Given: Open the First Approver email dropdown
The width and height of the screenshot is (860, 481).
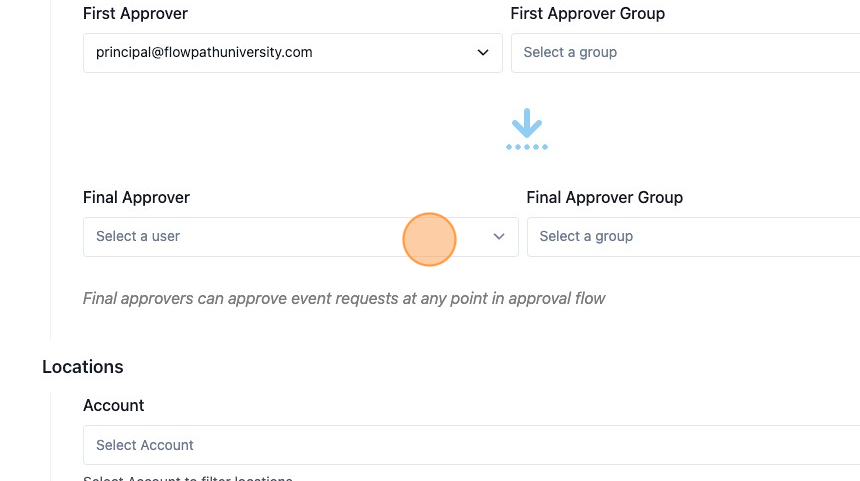Looking at the screenshot, I should coord(292,53).
